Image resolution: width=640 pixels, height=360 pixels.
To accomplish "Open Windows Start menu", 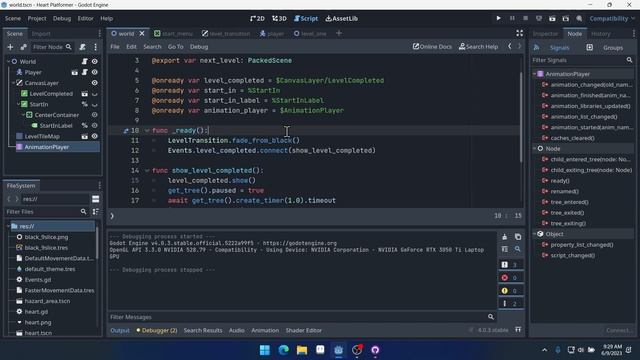I will (x=264, y=350).
